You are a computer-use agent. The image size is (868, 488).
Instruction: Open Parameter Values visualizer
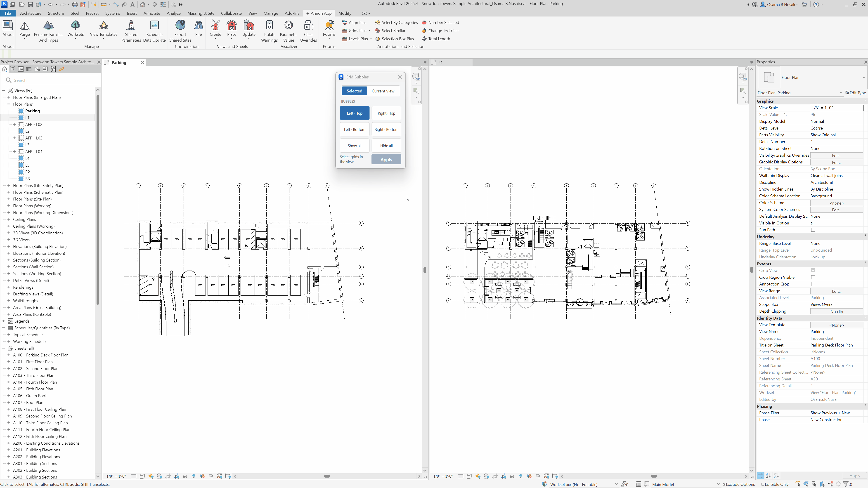pos(289,31)
